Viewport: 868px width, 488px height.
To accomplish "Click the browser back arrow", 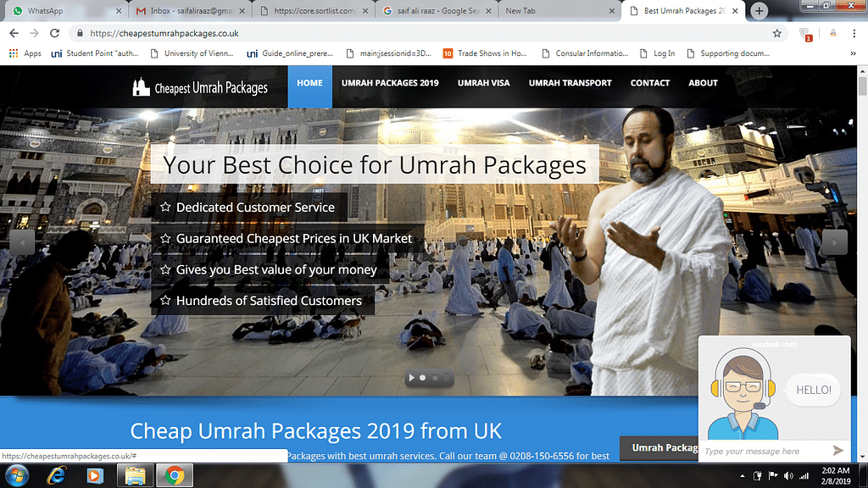I will click(x=14, y=33).
